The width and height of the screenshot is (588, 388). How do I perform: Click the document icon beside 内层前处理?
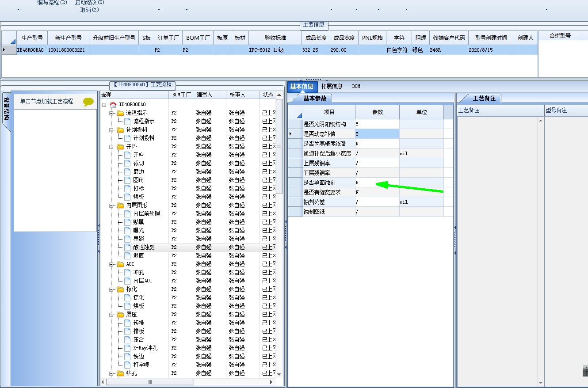(x=127, y=213)
